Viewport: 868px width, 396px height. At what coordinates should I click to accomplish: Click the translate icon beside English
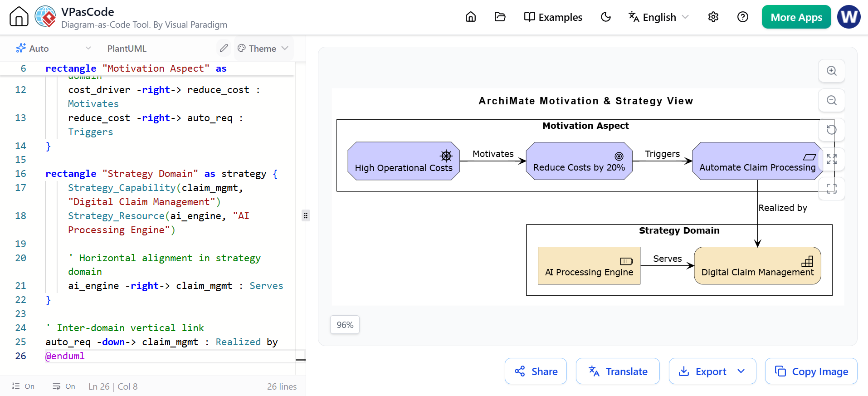coord(634,17)
